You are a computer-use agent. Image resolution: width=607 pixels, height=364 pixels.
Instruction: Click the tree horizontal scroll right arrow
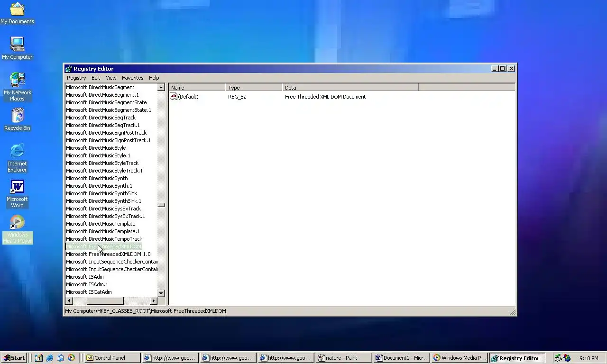tap(153, 301)
